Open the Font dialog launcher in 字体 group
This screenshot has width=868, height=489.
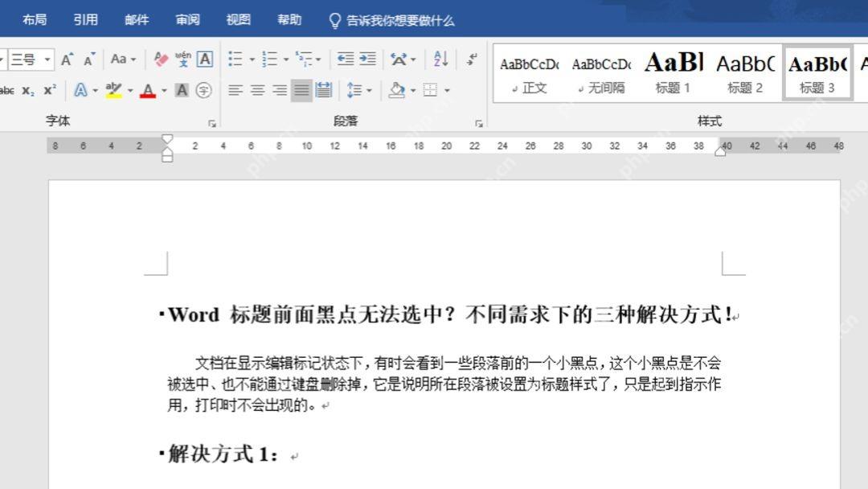[x=212, y=124]
